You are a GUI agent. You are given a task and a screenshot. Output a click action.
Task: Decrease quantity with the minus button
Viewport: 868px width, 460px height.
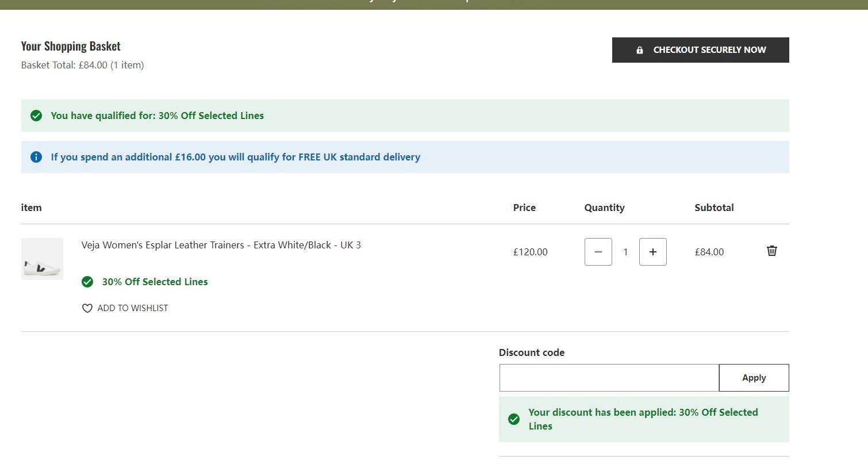[x=598, y=252]
